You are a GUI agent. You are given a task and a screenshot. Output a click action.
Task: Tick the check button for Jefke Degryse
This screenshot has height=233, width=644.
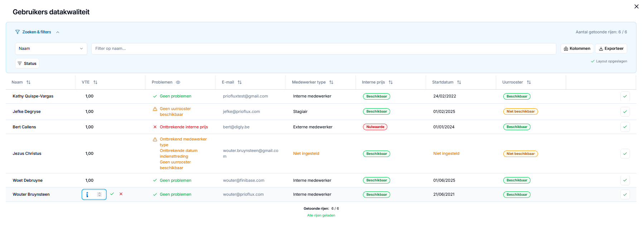pyautogui.click(x=625, y=112)
